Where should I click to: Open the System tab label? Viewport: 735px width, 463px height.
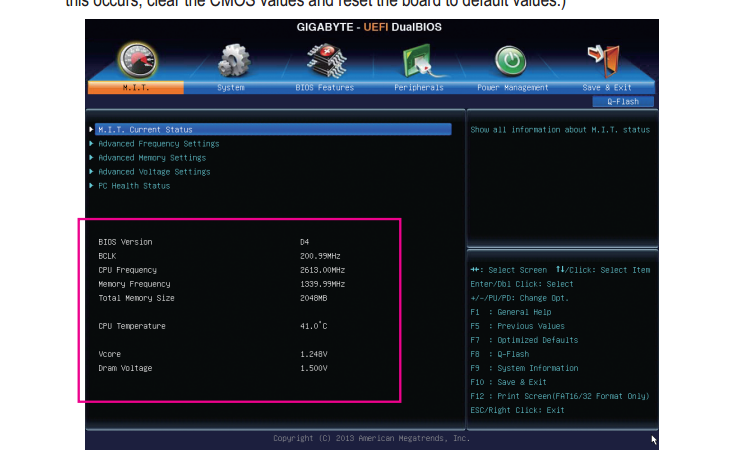pyautogui.click(x=231, y=88)
